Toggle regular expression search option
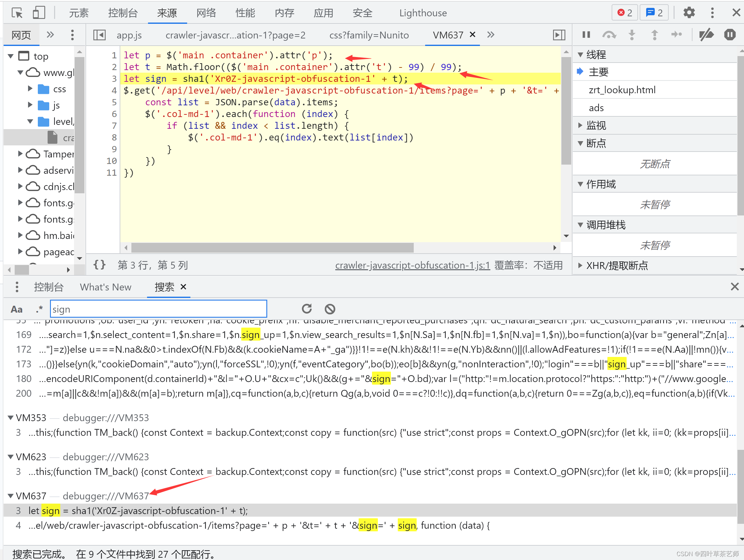744x560 pixels. tap(39, 309)
